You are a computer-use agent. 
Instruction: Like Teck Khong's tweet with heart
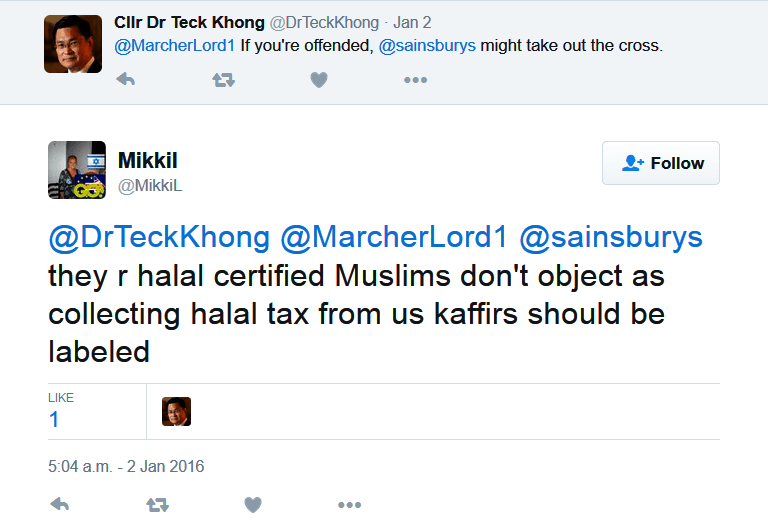click(318, 80)
